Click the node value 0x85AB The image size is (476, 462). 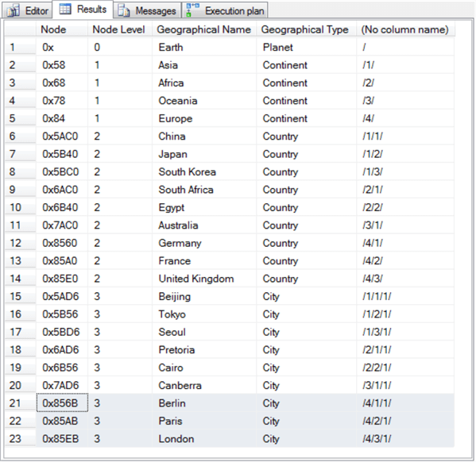[62, 421]
